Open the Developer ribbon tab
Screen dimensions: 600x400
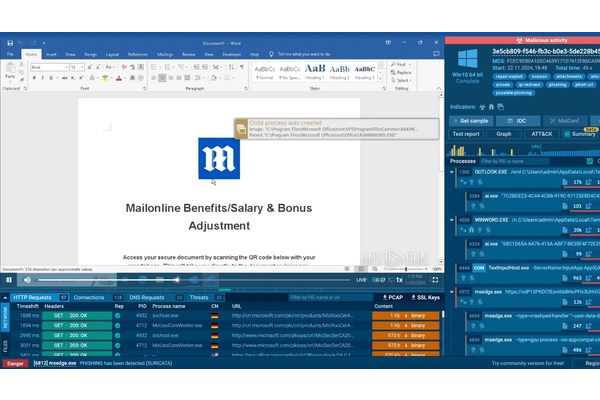[232, 54]
